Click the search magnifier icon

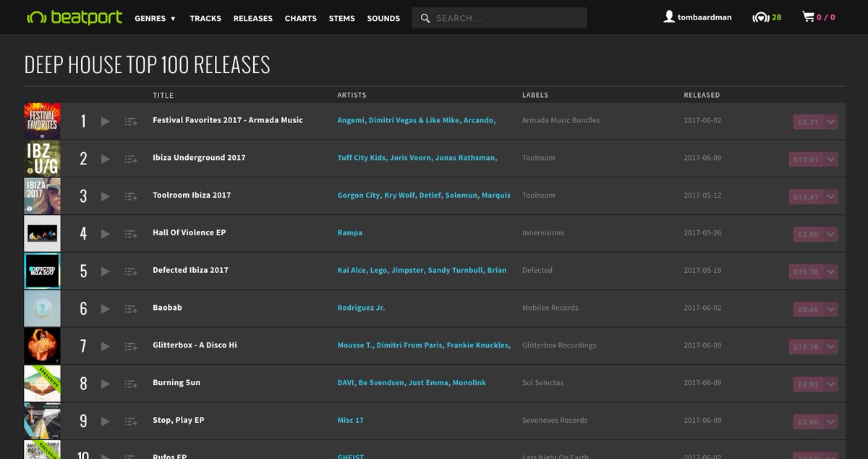425,18
